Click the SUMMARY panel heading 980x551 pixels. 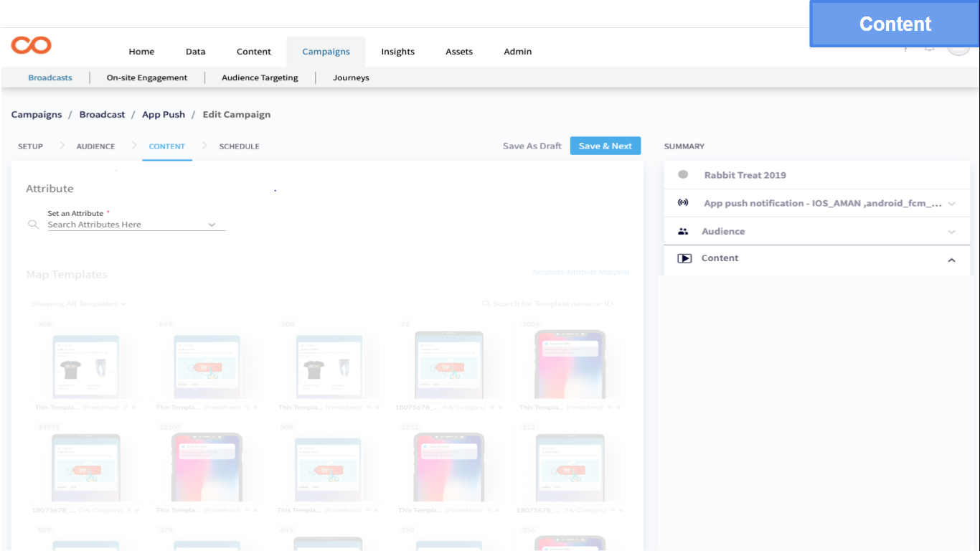click(x=684, y=146)
